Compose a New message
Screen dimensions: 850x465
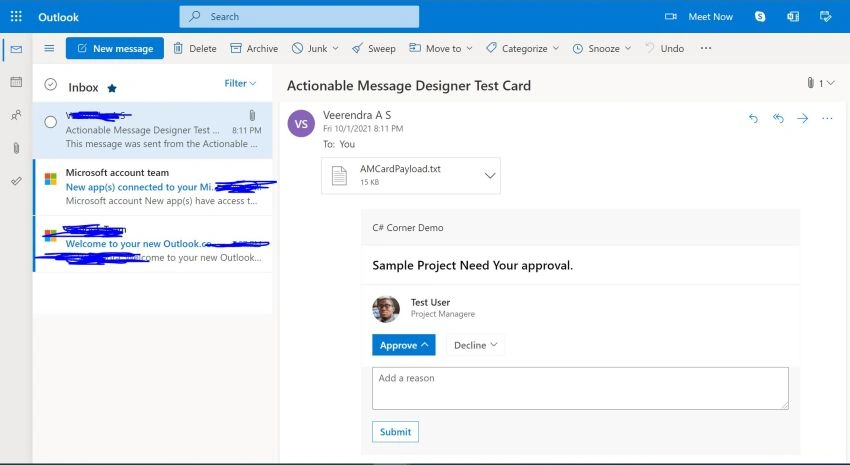115,48
